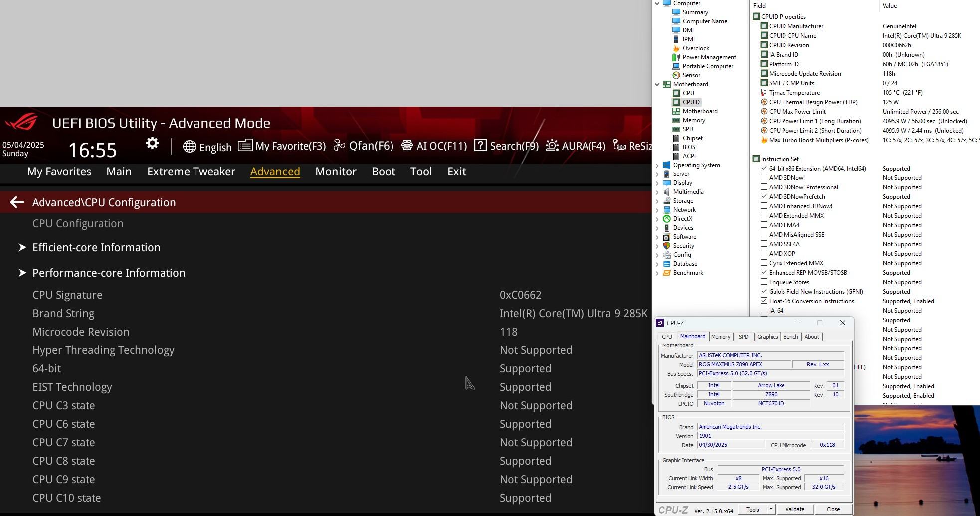The image size is (980, 516).
Task: Toggle Enhanced REP MOVSB/STOSB checkbox
Action: click(x=764, y=273)
